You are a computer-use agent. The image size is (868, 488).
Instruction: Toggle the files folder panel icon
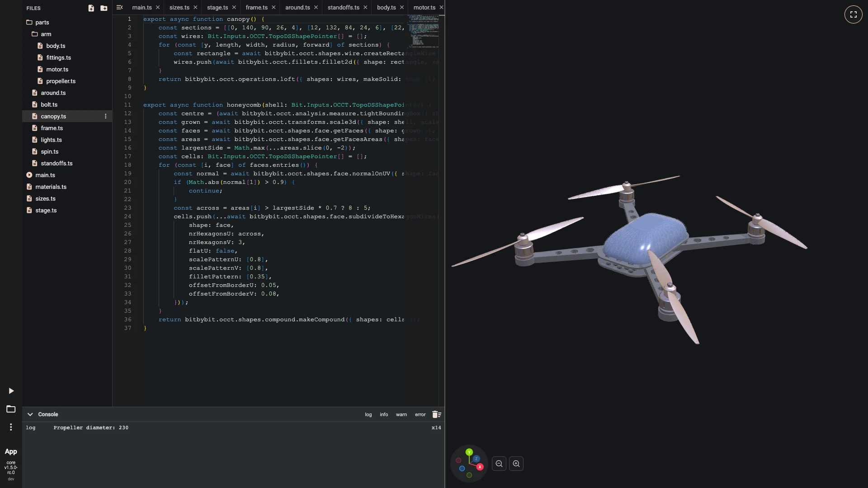11,409
